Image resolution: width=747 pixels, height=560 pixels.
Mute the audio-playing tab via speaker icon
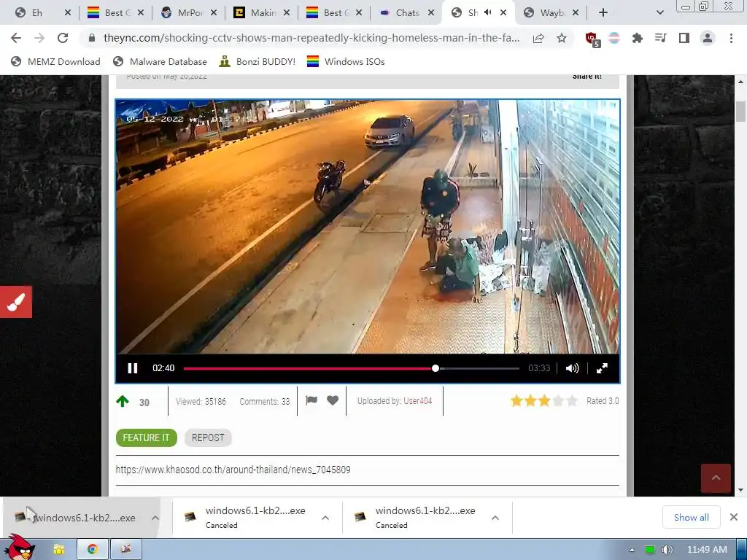[x=488, y=12]
